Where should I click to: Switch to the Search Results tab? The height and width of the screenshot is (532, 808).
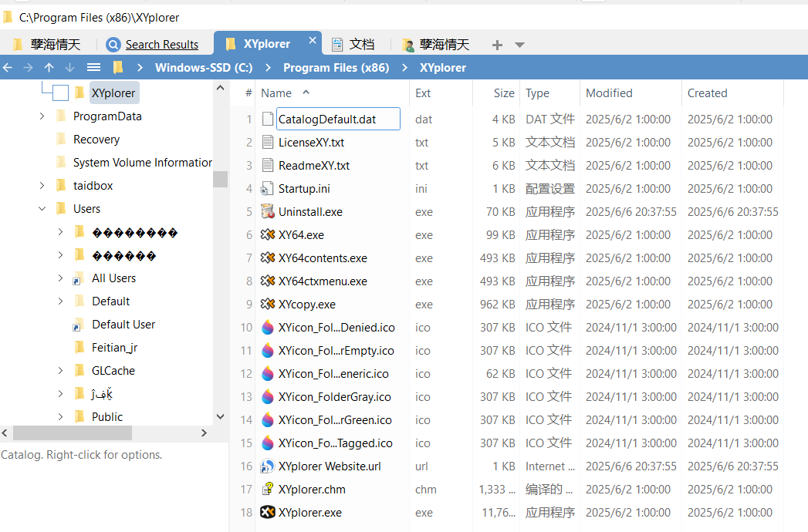tap(153, 45)
